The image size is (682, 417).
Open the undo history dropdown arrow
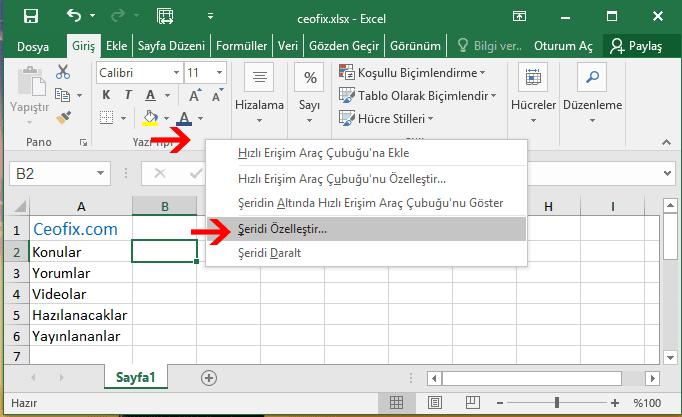pyautogui.click(x=93, y=16)
